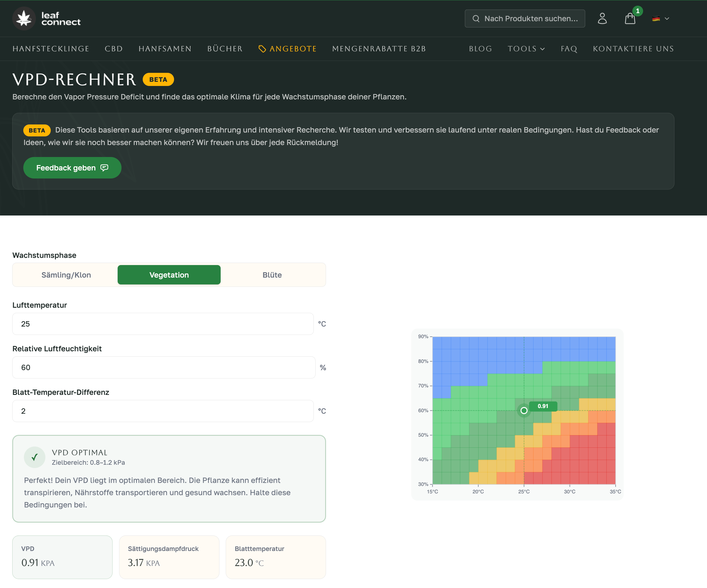Open the Hanfstecklinge menu item
This screenshot has width=707, height=588.
[x=51, y=49]
